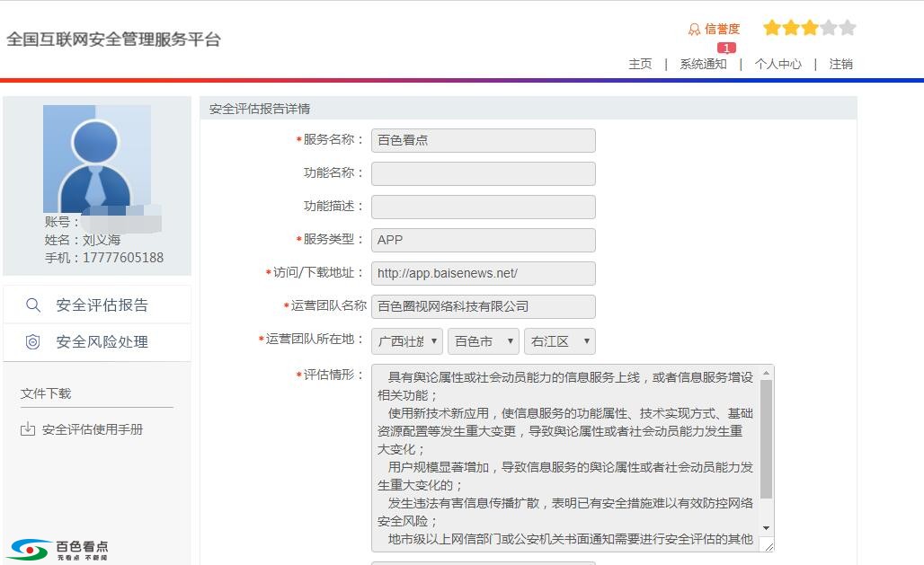Click the 运营团队名称 field

click(484, 306)
